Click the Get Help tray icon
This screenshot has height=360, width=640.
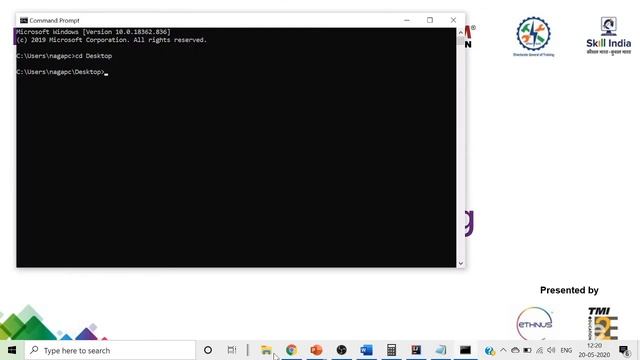pos(489,351)
